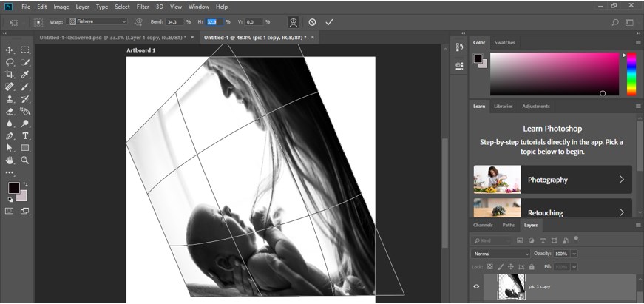Select the Spot Healing Brush tool

(x=9, y=87)
